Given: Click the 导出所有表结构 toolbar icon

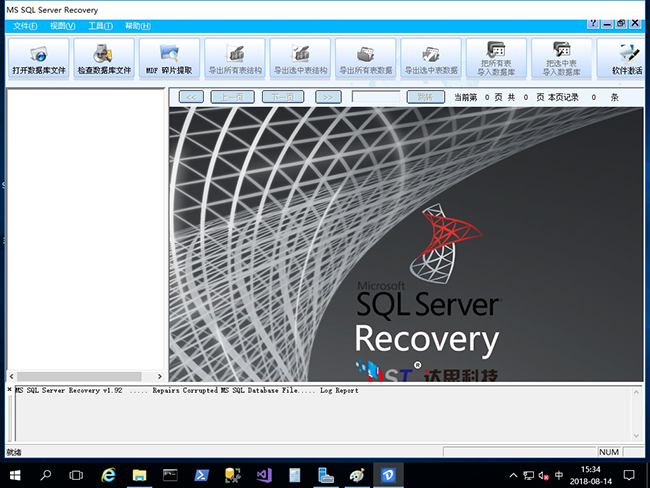Looking at the screenshot, I should pyautogui.click(x=235, y=59).
